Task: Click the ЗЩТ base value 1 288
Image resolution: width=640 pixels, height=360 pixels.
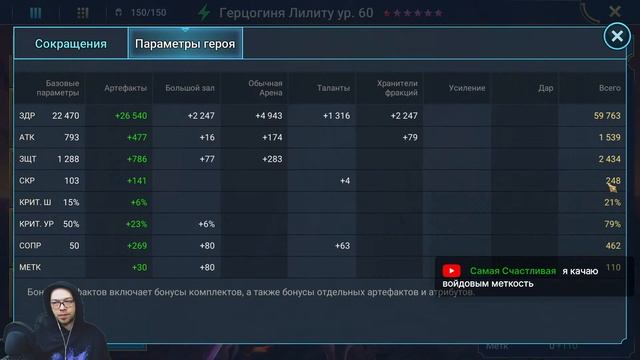Action: (68, 159)
